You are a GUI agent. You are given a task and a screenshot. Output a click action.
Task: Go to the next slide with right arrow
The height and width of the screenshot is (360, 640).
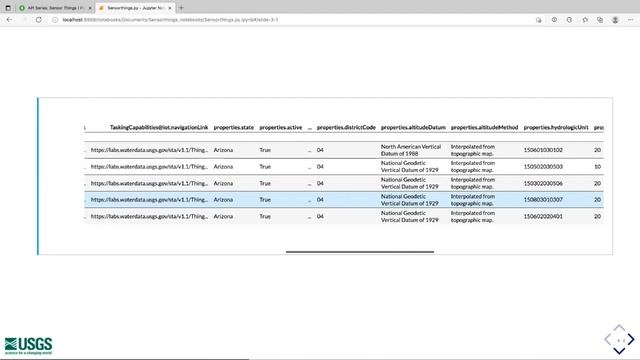pos(631,339)
